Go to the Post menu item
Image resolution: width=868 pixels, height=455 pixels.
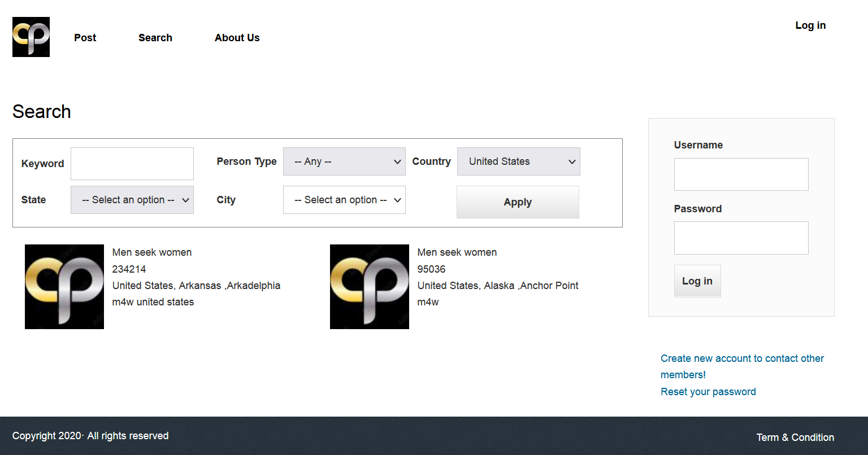[85, 38]
